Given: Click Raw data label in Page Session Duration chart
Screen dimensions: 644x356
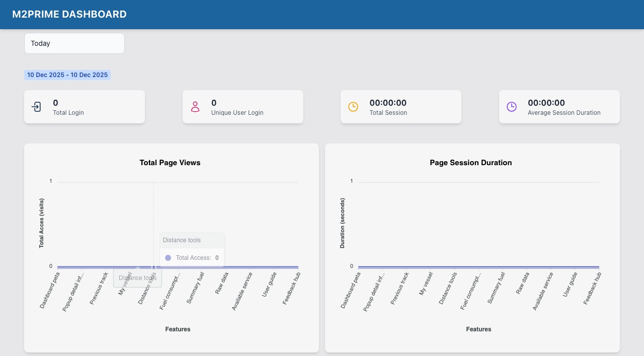Looking at the screenshot, I should pyautogui.click(x=522, y=283).
